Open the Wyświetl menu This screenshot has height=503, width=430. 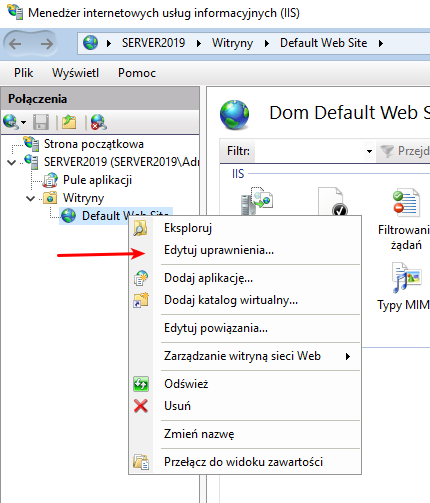[75, 73]
